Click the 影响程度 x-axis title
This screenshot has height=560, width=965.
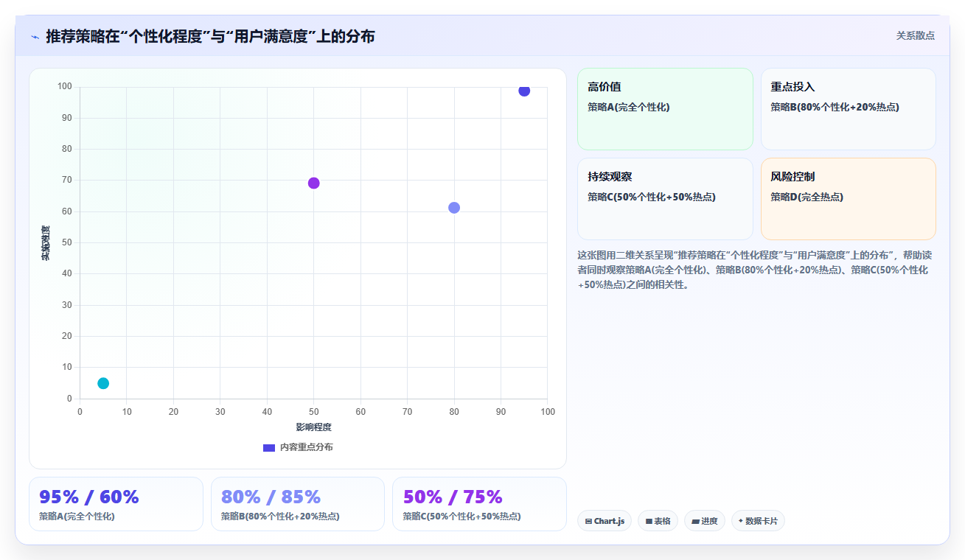(314, 427)
